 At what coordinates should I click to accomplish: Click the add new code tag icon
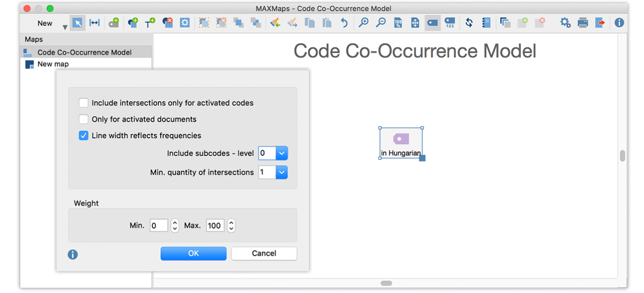tap(114, 23)
